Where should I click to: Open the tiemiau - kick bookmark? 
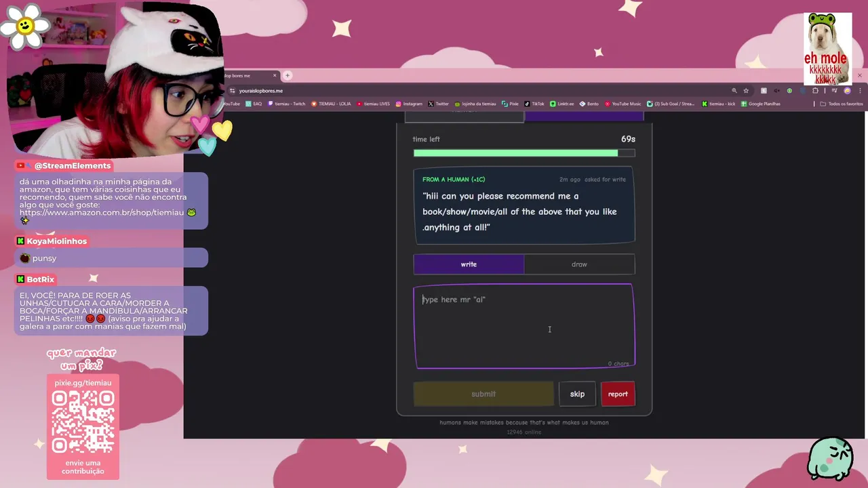pos(719,104)
